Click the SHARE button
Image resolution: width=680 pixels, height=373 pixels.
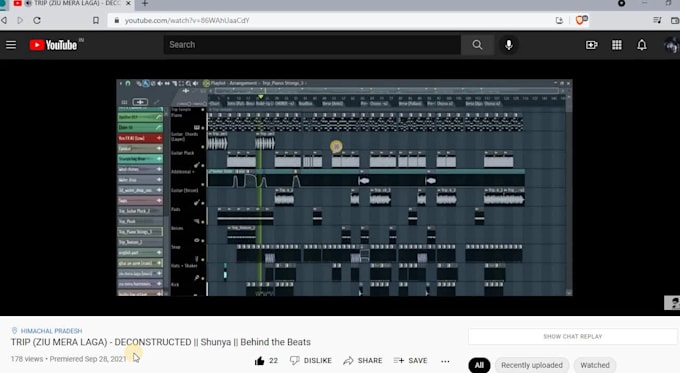pos(363,360)
